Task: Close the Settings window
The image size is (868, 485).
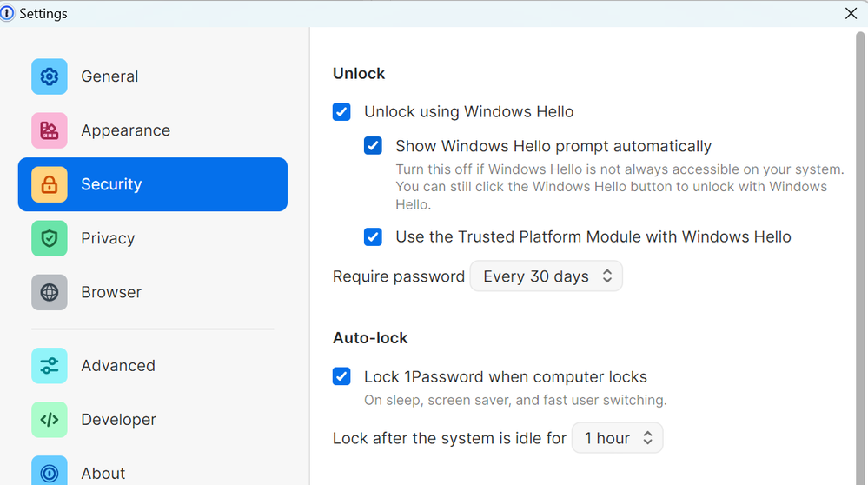Action: click(851, 13)
